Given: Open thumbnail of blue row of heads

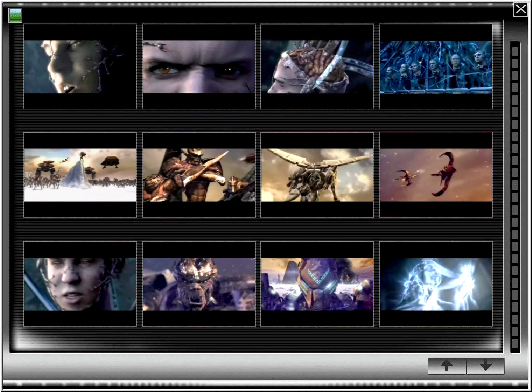Looking at the screenshot, I should point(436,66).
